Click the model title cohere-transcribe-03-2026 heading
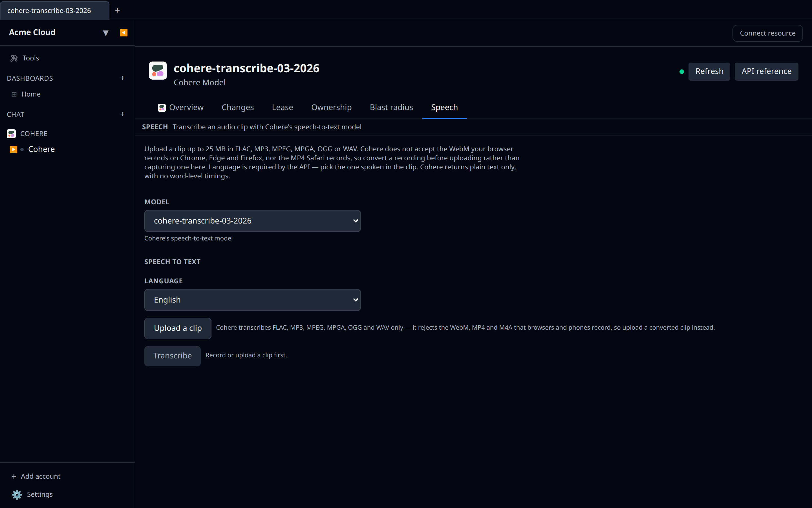812x508 pixels. tap(247, 68)
